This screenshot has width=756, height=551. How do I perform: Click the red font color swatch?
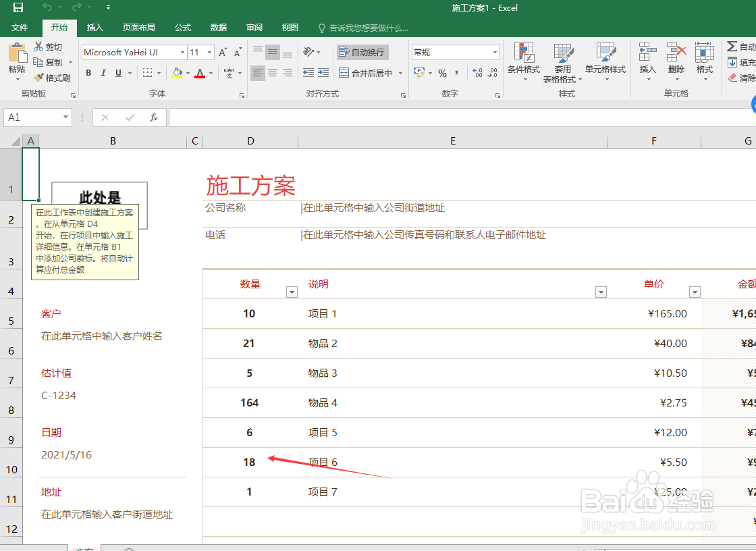[200, 74]
